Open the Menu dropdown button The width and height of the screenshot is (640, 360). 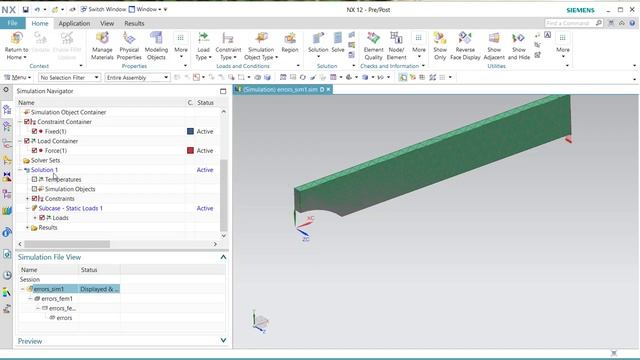pos(18,77)
